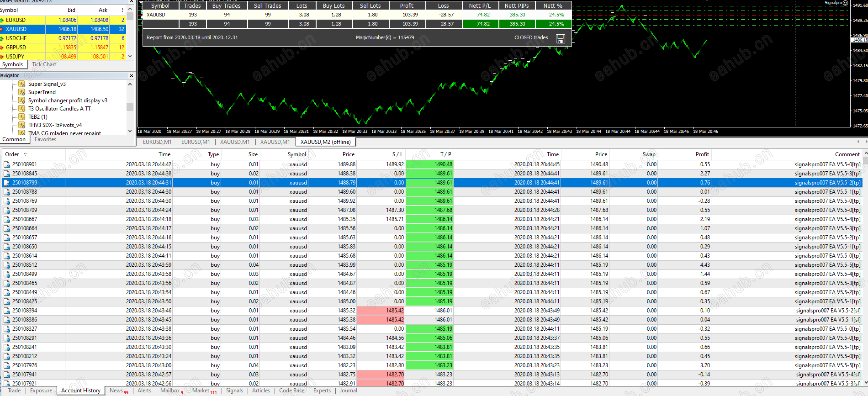Click the USDJPY direction arrow icon in Market Watch

2,57
